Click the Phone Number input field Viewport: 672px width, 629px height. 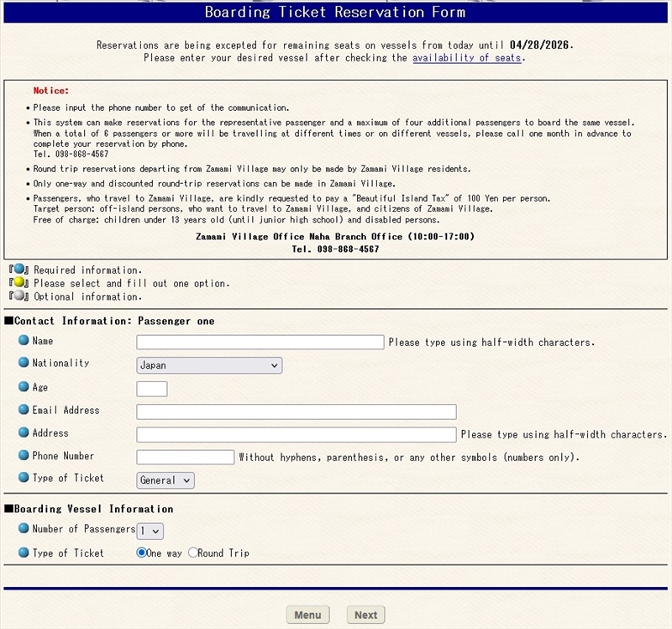tap(185, 457)
